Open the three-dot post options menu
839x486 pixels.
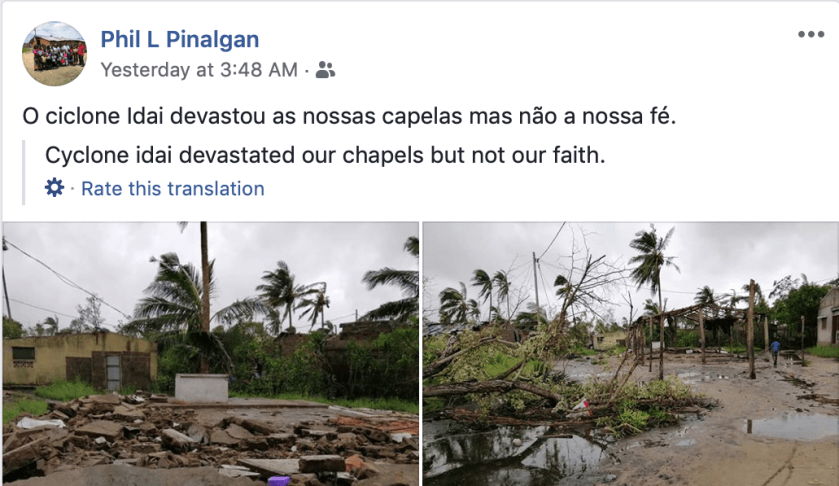(x=811, y=35)
